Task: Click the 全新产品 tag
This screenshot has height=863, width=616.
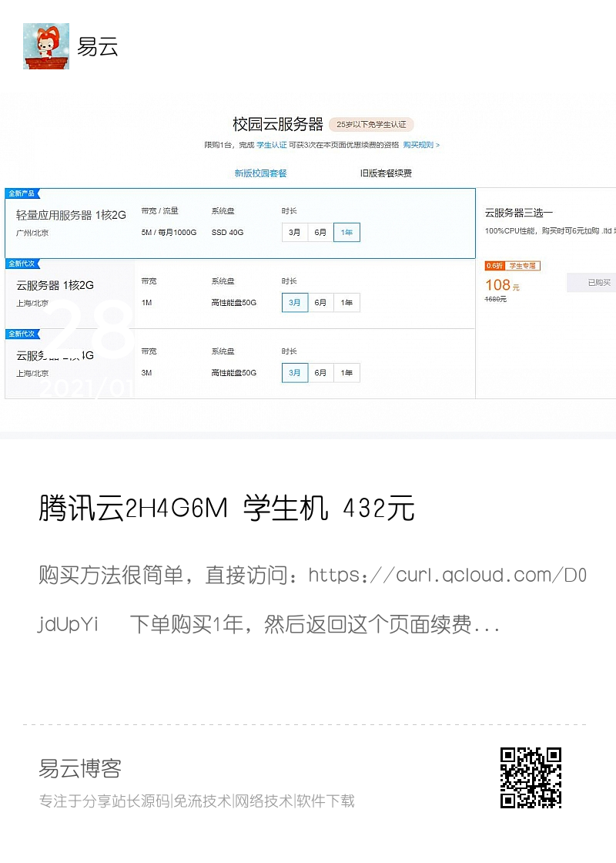Action: pos(22,193)
